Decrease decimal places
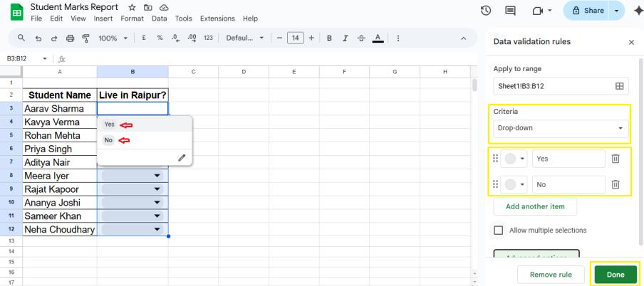 pos(176,38)
